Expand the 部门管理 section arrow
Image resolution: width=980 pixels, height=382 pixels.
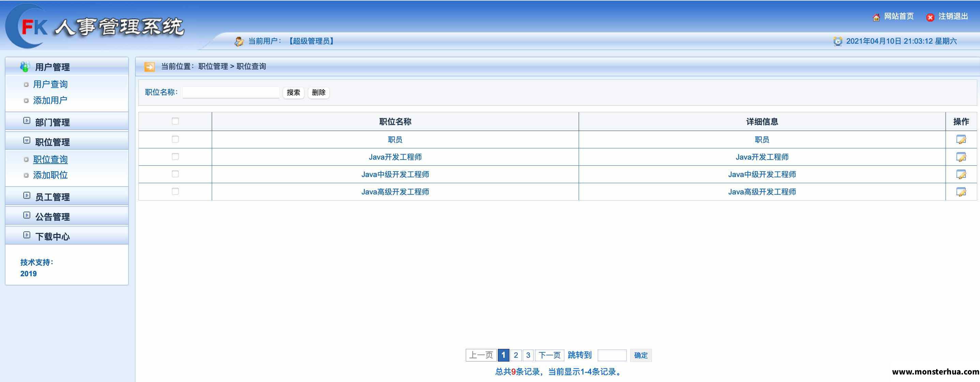click(27, 121)
